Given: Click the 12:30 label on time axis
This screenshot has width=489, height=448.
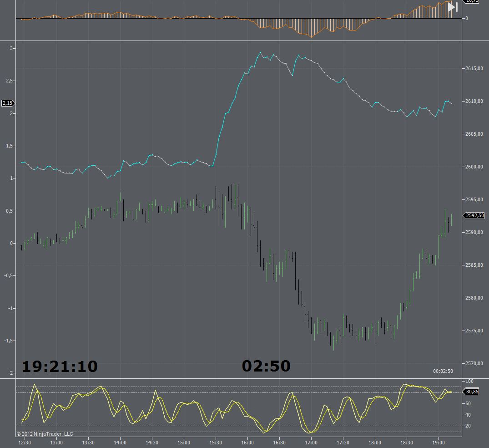Looking at the screenshot, I should click(x=25, y=443).
